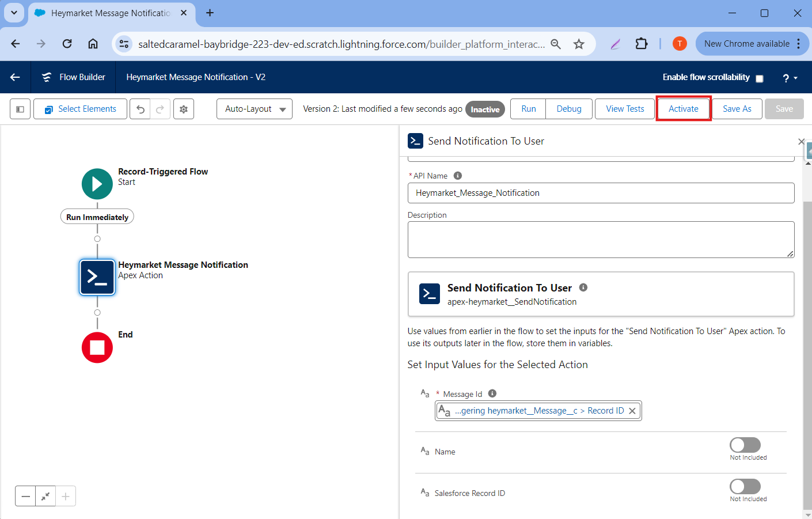Activate the flow
The height and width of the screenshot is (519, 812).
(684, 109)
